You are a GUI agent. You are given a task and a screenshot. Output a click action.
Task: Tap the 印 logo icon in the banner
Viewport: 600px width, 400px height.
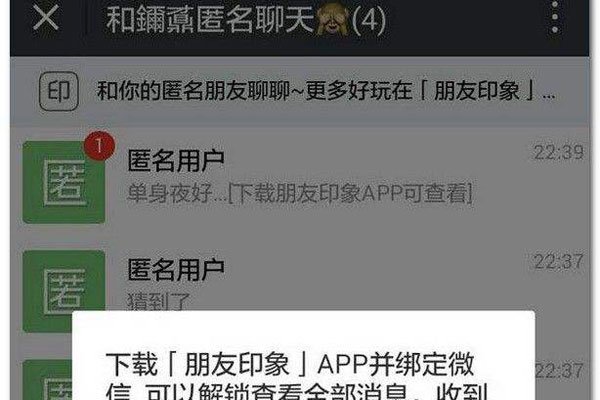click(x=59, y=91)
